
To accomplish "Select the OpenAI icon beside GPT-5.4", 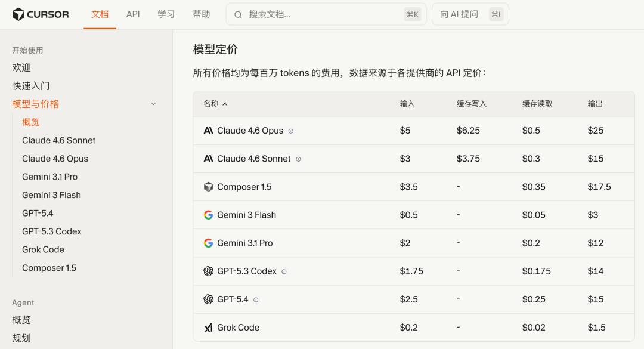I will coord(209,299).
